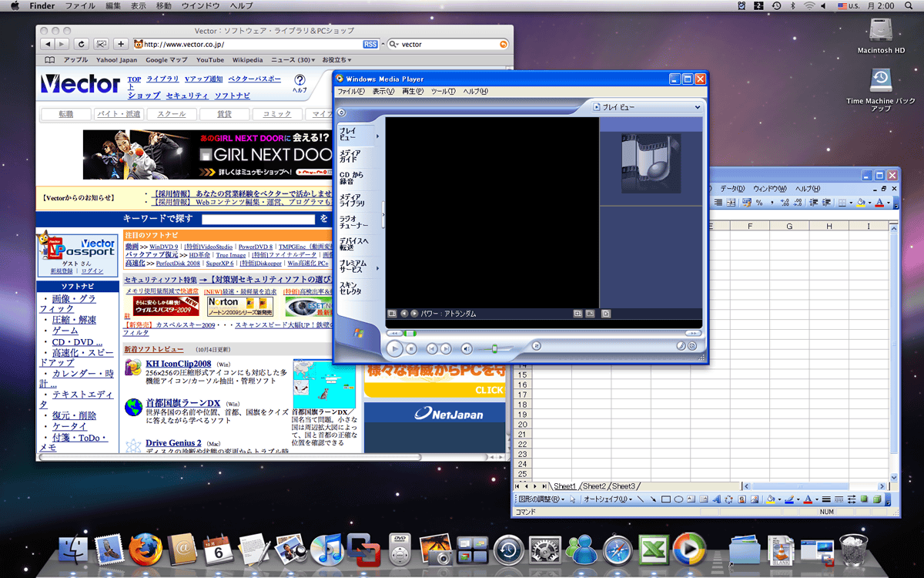This screenshot has width=924, height=578.
Task: Mute the Media Player volume
Action: 467,348
